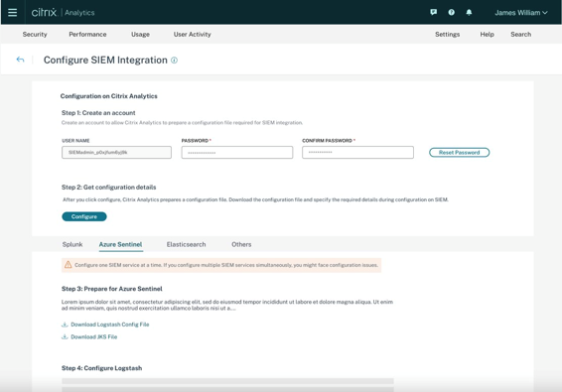Viewport: 562px width, 392px height.
Task: Click download icon beside JKS File
Action: [65, 336]
